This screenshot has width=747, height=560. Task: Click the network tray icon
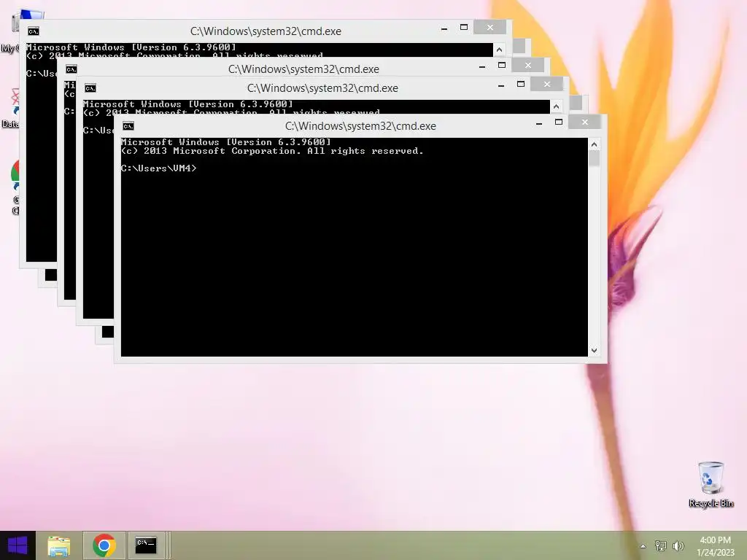click(661, 545)
